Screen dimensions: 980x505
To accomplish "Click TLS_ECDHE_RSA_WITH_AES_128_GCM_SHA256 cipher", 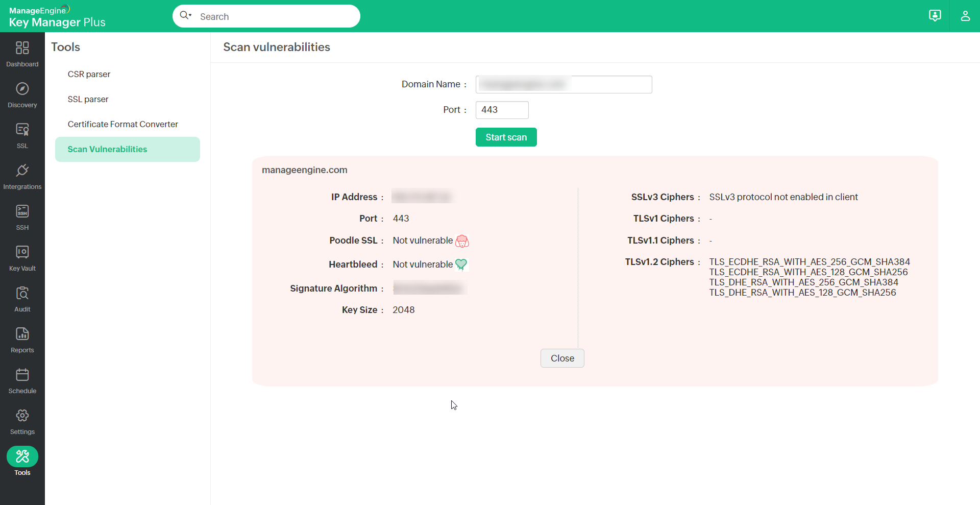I will point(808,272).
